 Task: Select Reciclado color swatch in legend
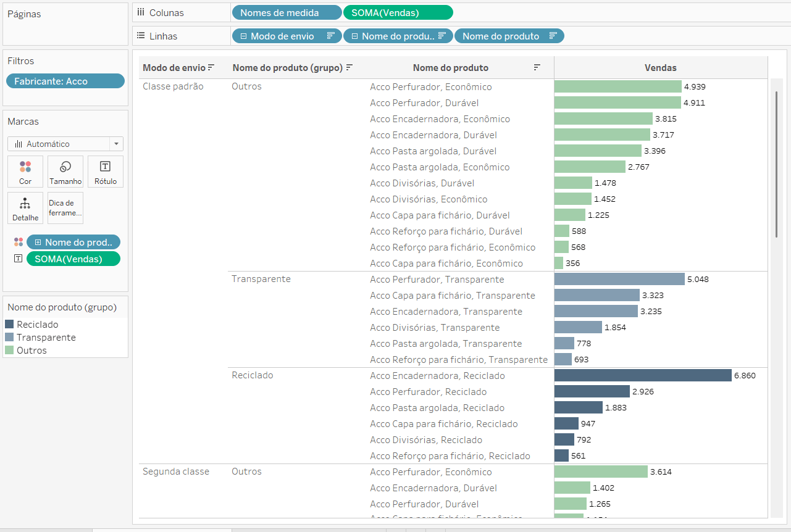(9, 325)
